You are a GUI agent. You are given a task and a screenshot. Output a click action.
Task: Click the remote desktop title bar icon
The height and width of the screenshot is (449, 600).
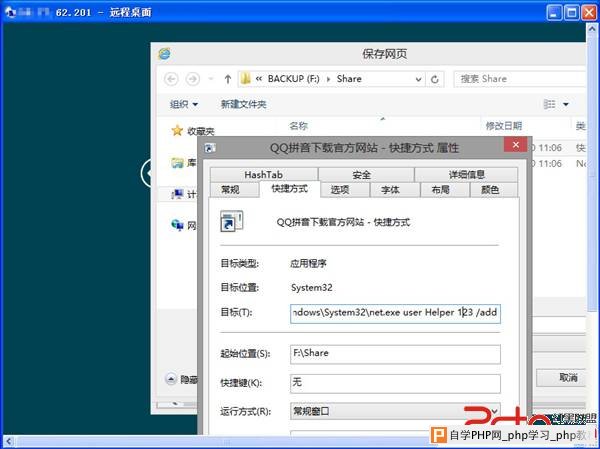pyautogui.click(x=11, y=12)
